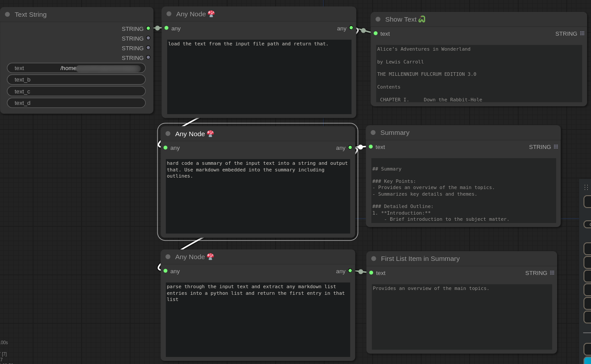The width and height of the screenshot is (591, 364).
Task: Click the drag-handle dots on the right sidebar
Action: pyautogui.click(x=586, y=187)
